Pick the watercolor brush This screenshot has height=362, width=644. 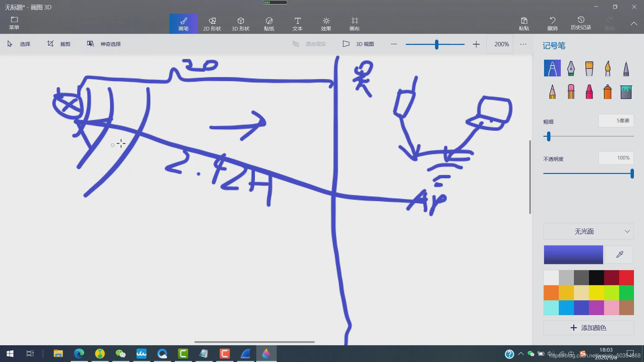608,68
